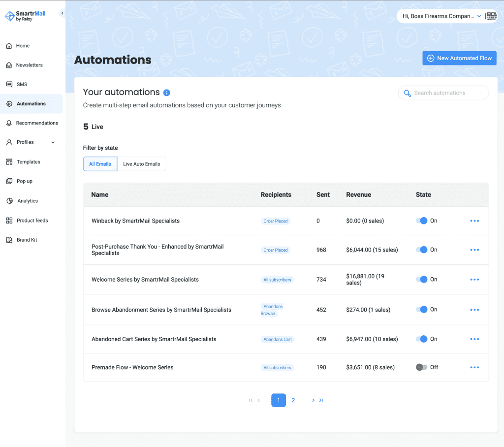Enable the Premade Flow - Welcome Series toggle

point(421,367)
